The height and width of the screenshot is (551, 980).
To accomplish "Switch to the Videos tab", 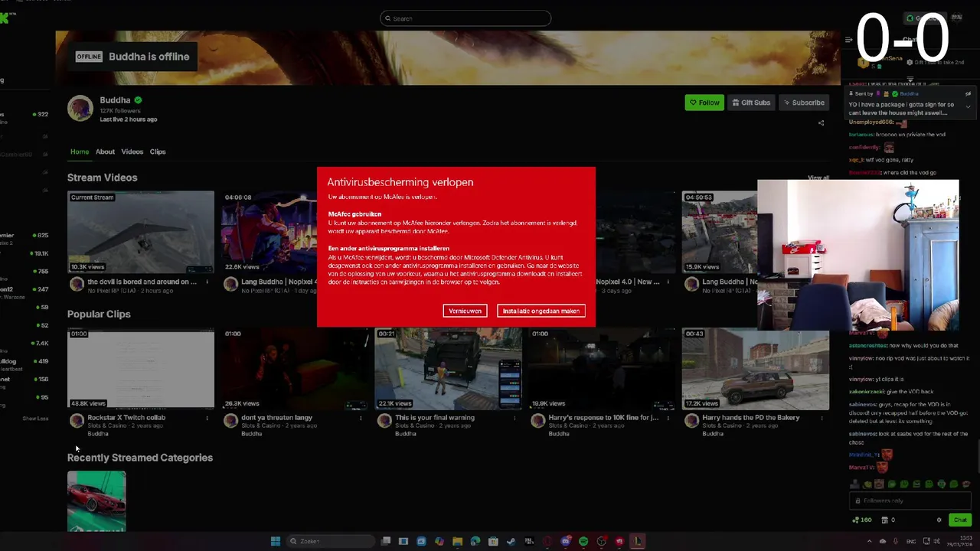I will coord(132,152).
